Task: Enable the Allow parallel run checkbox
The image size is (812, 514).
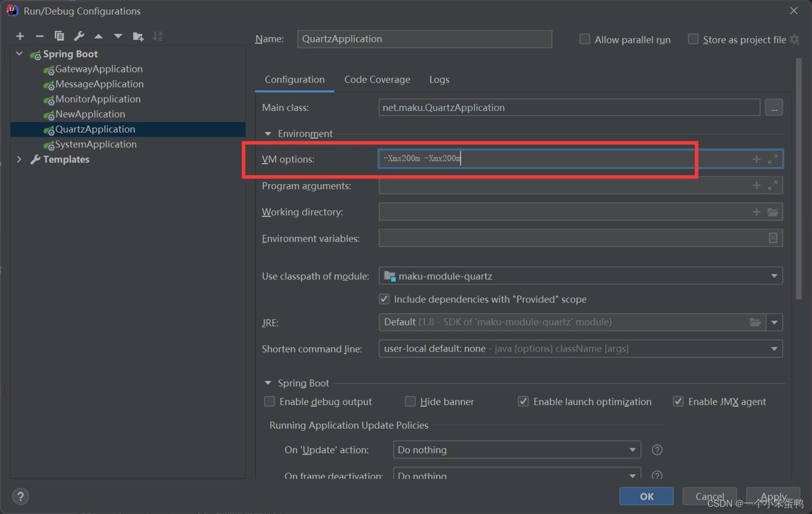Action: (x=585, y=39)
